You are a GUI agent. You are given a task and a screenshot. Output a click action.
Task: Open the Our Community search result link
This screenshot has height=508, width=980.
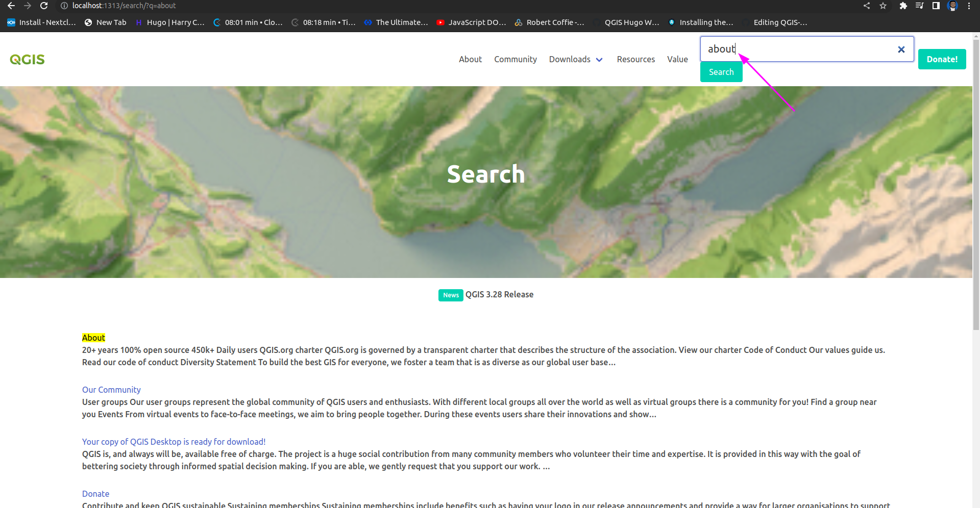(111, 389)
